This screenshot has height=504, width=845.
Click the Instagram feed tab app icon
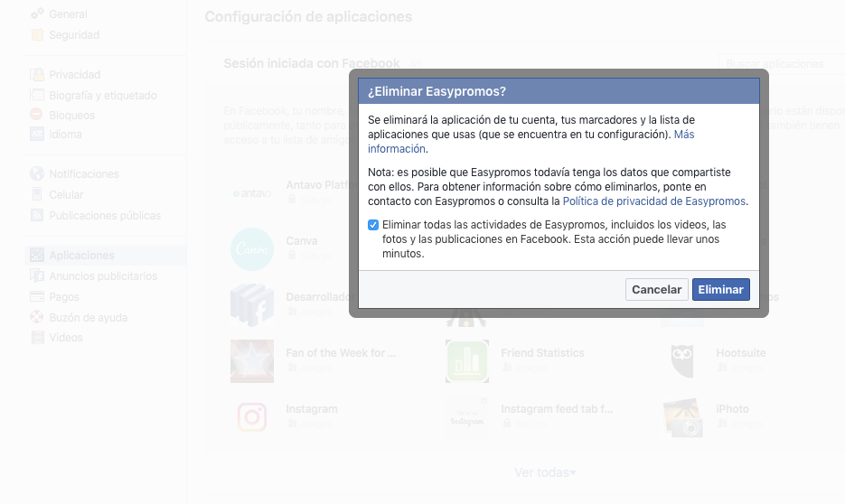click(x=467, y=417)
